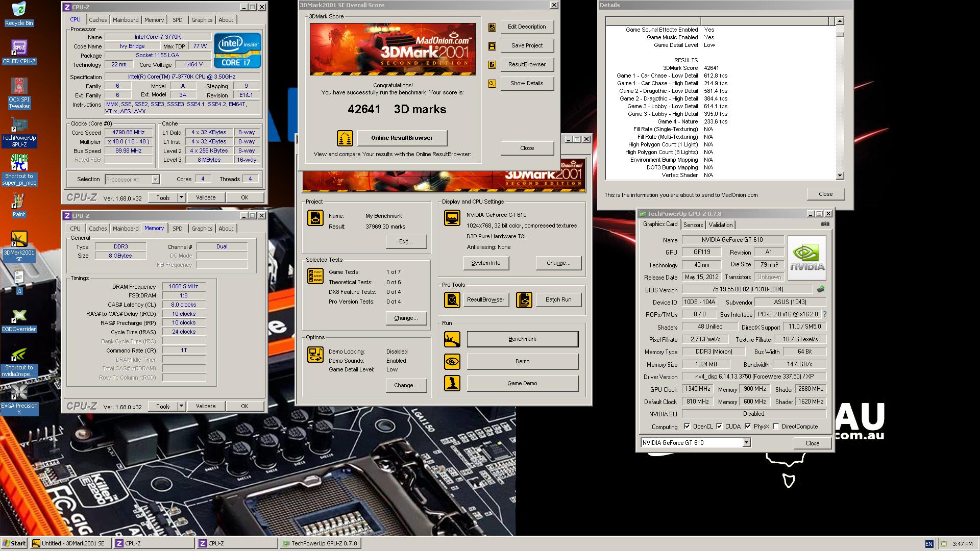Click the GPU Name field in GPU-Z
Screen dimensions: 980x551
732,240
